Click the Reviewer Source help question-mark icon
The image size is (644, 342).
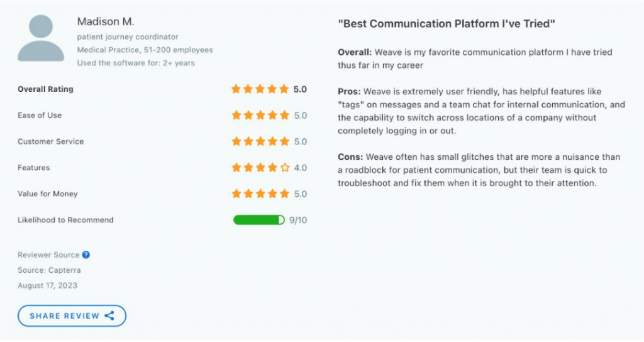(86, 255)
